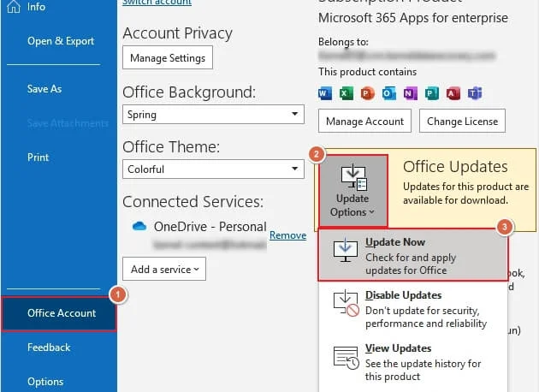Click the Connected Services heading

(x=192, y=201)
